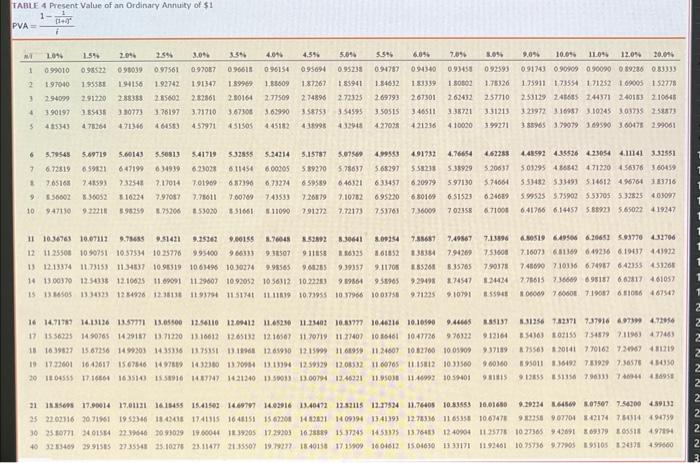Click cell value 4.99660 in row 40

(663, 445)
